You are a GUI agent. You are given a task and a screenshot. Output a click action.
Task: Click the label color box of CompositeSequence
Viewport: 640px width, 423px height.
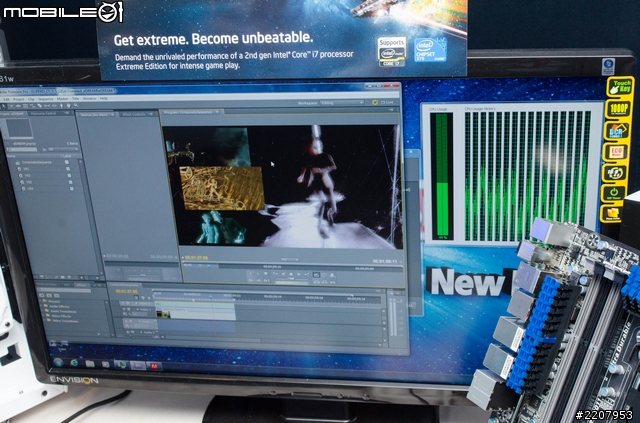pos(67,162)
